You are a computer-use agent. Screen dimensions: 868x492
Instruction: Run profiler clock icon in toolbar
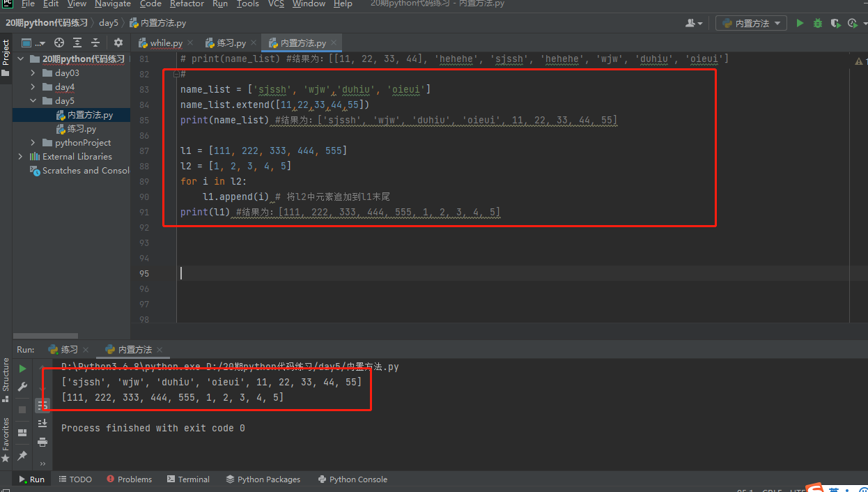[853, 23]
